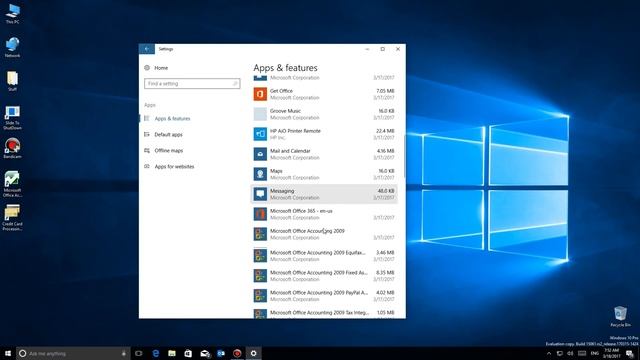Viewport: 640px width, 360px height.
Task: Click the apps list vertical scrollbar
Action: point(404,156)
